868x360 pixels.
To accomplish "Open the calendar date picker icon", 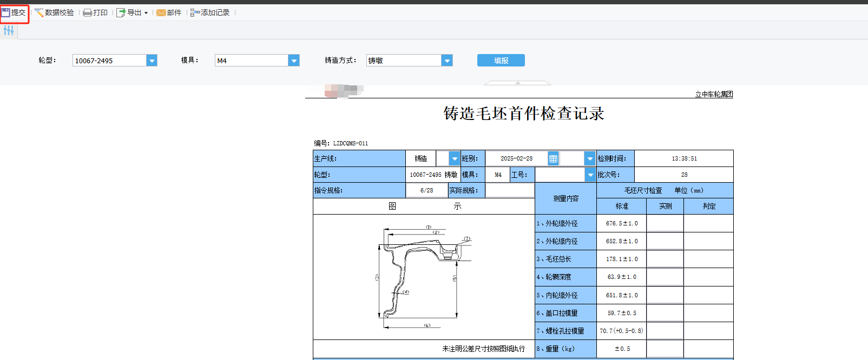I will click(x=553, y=158).
